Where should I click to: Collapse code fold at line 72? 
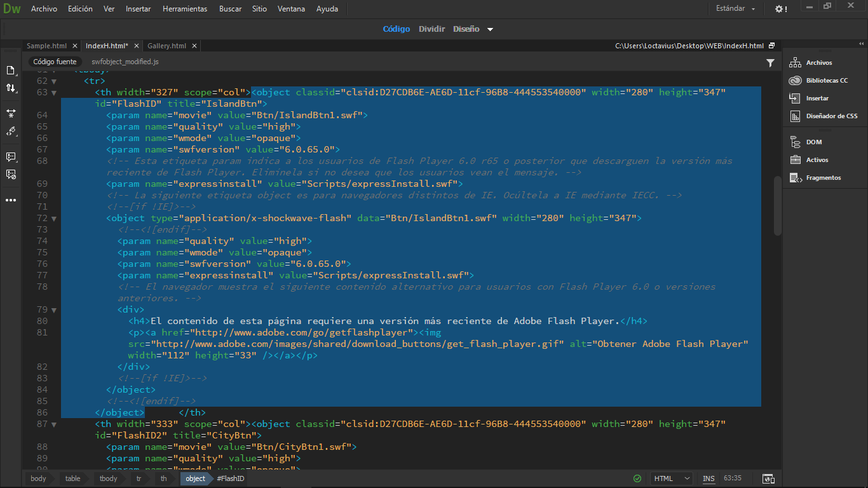(54, 219)
